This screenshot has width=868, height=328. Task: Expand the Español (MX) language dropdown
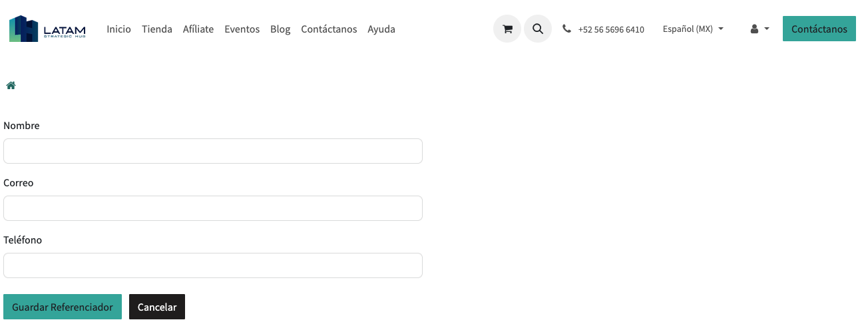coord(693,29)
